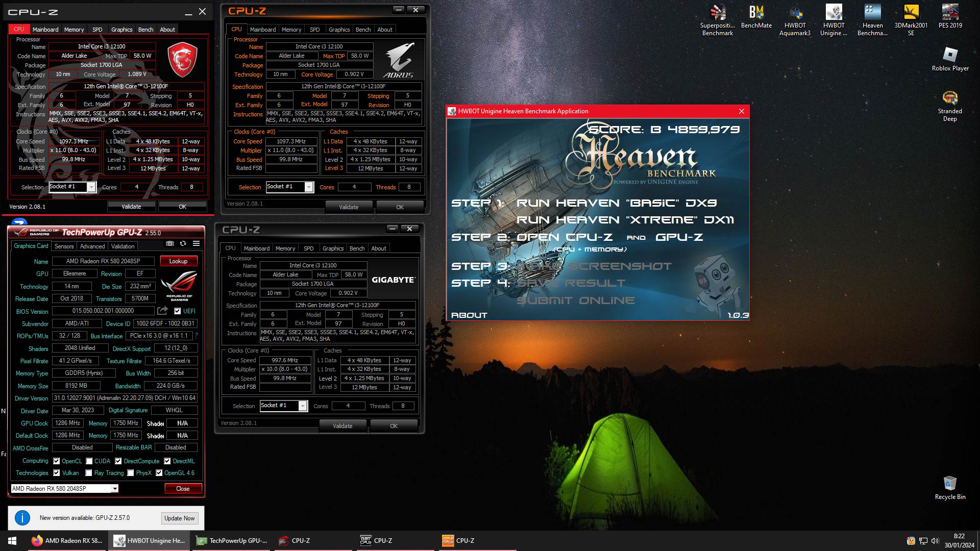The width and height of the screenshot is (980, 551).
Task: Click Bus Interface question mark in GPU-Z
Action: 196,336
